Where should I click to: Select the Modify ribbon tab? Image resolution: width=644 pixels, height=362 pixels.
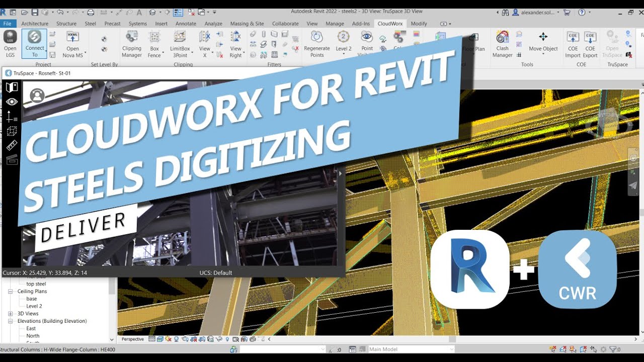419,24
